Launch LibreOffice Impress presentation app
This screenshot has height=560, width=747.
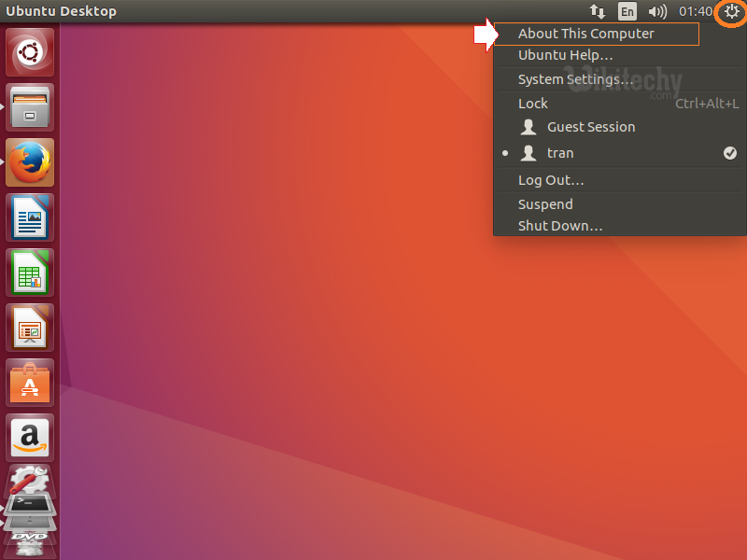pos(31,328)
